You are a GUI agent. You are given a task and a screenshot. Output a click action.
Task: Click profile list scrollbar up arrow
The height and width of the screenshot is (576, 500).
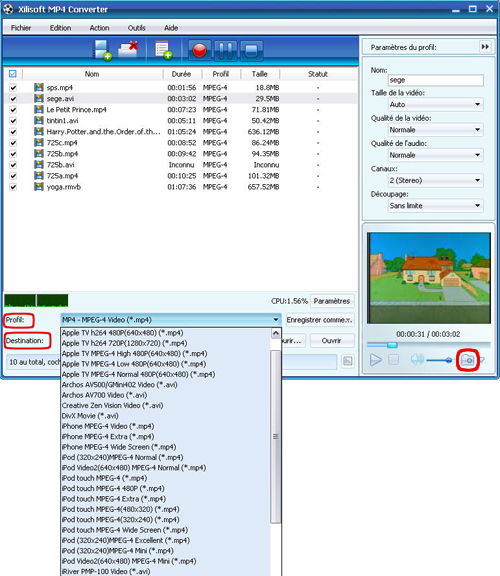tap(276, 333)
